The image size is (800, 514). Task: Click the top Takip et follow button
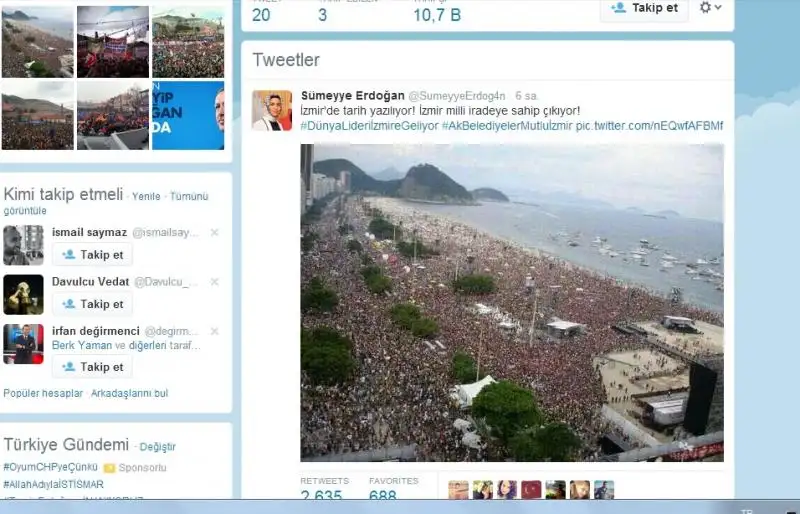pos(644,8)
